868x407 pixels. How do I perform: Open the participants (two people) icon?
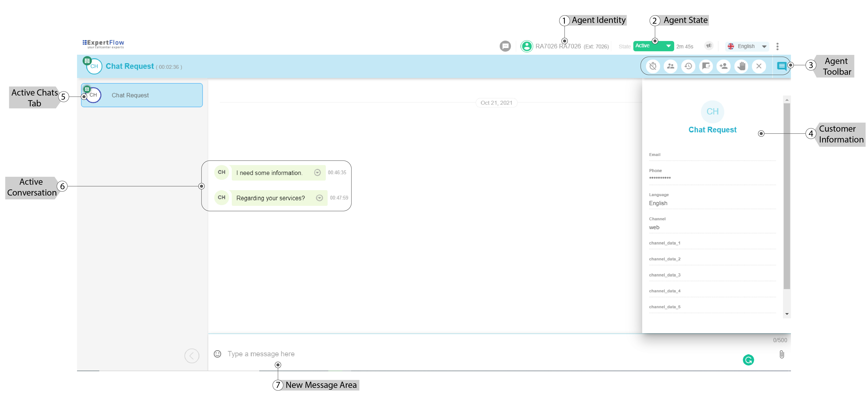pyautogui.click(x=671, y=66)
